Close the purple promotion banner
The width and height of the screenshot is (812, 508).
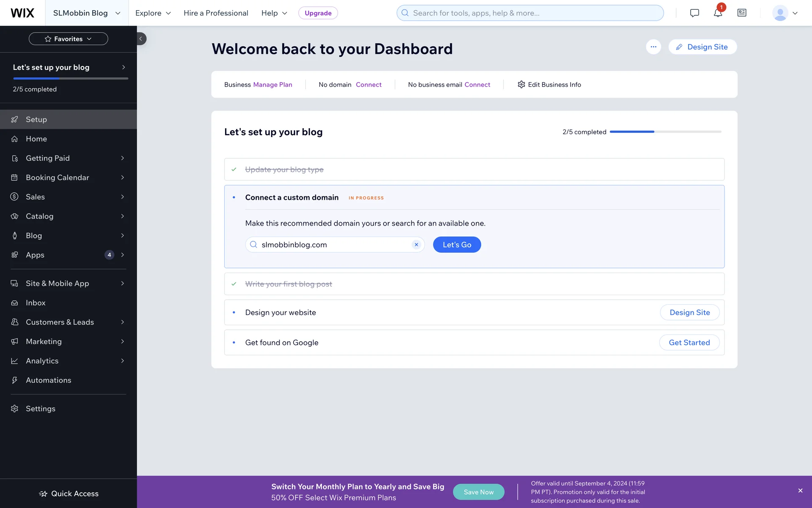[800, 491]
